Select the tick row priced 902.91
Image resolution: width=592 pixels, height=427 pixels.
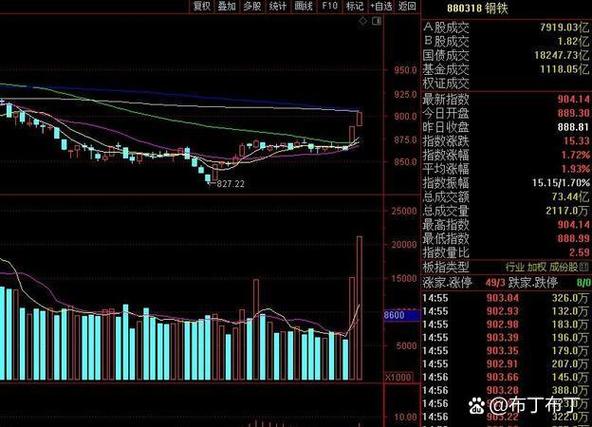click(x=506, y=364)
